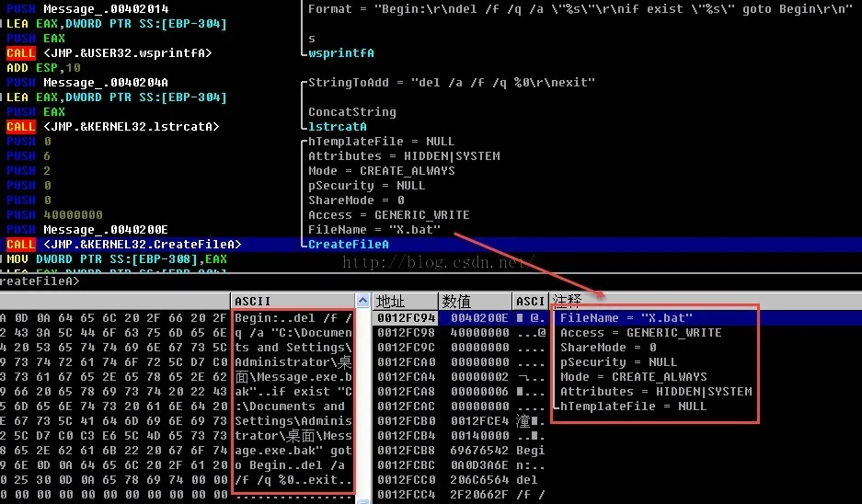
Task: Click CreateFileA comment in the highlighted row
Action: 348,245
